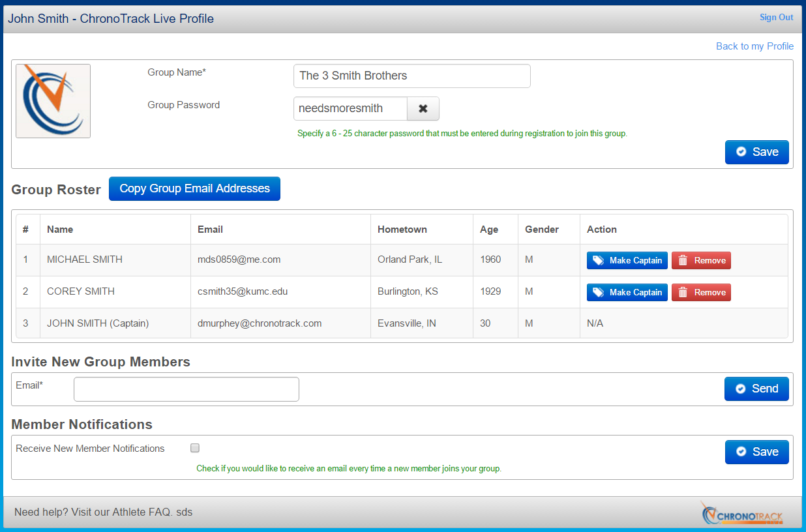Enable Receive New Member Notifications checkbox
Image resolution: width=806 pixels, height=532 pixels.
(x=195, y=448)
